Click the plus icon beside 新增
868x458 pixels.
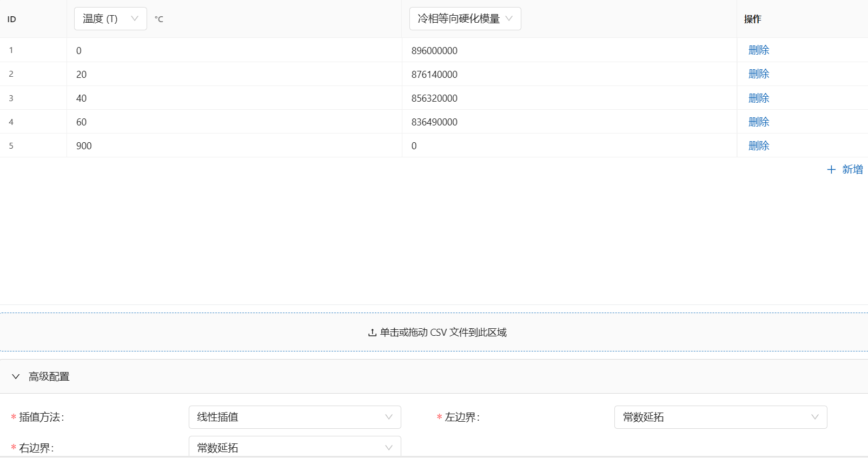pos(831,170)
